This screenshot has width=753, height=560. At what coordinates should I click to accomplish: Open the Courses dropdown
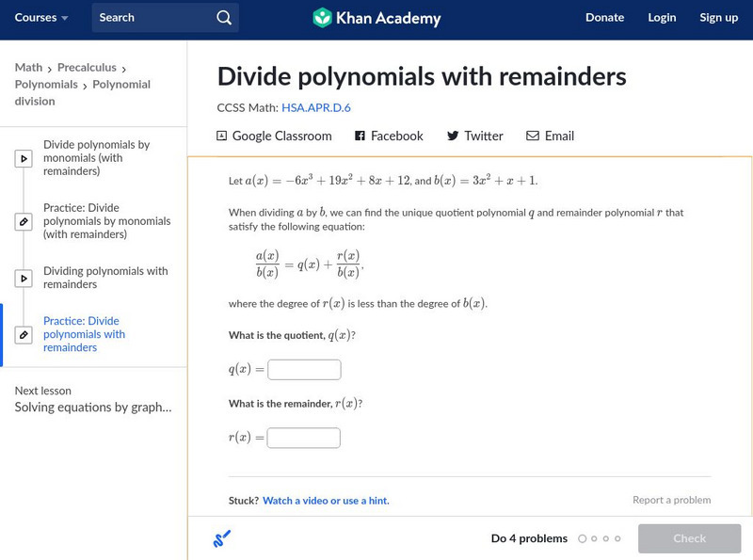(41, 18)
